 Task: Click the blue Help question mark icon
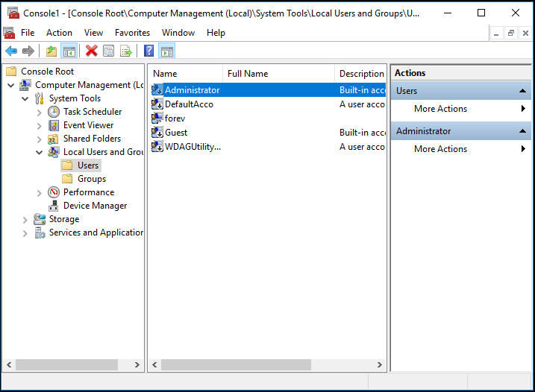coord(148,51)
